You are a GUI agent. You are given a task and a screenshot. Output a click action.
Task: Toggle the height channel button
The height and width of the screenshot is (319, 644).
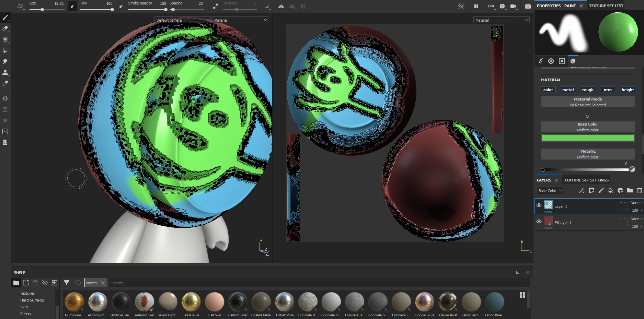pos(628,90)
